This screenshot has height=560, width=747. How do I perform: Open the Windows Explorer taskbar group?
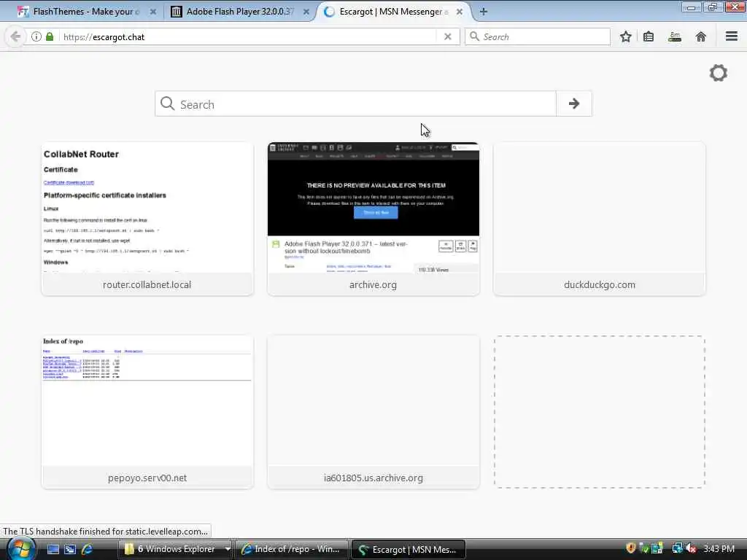pyautogui.click(x=171, y=549)
